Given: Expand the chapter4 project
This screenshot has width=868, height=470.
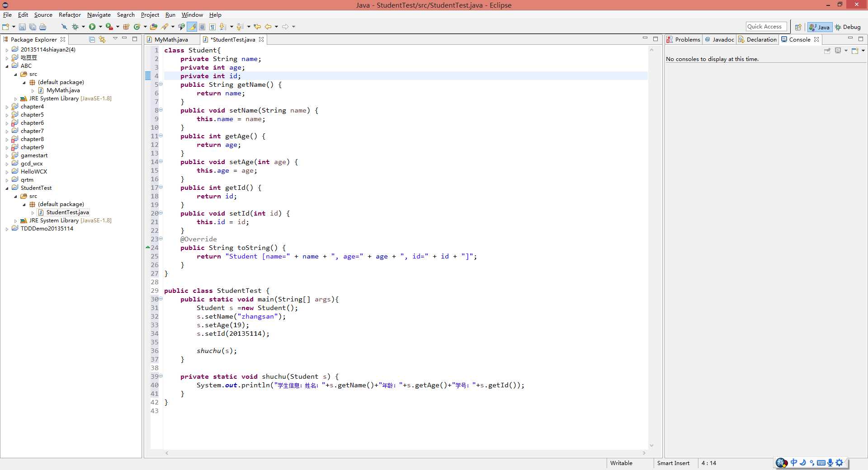Looking at the screenshot, I should coord(7,107).
